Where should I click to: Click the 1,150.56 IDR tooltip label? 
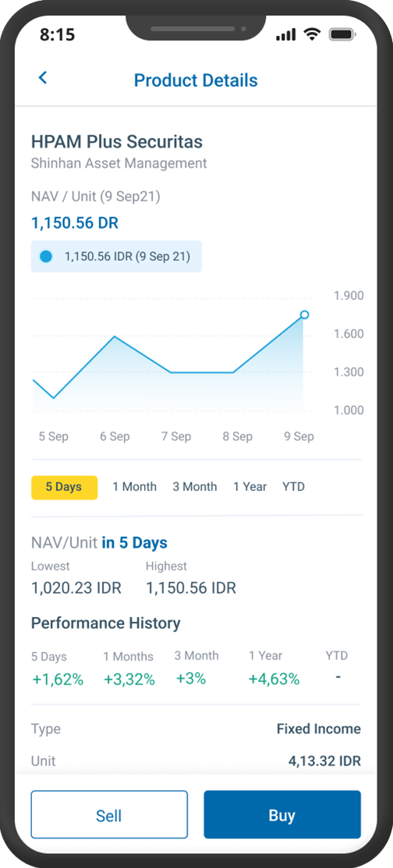pyautogui.click(x=127, y=256)
